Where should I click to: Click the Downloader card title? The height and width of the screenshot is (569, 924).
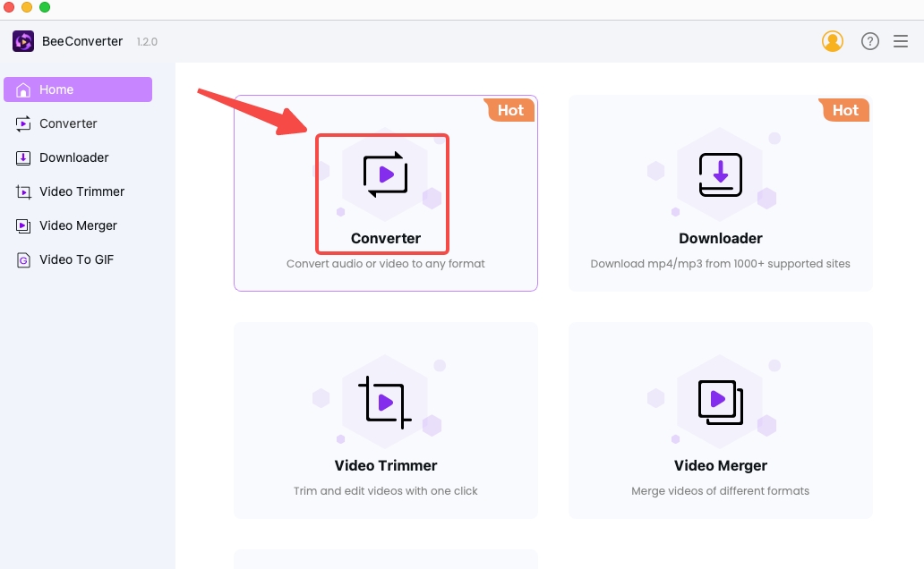tap(720, 239)
